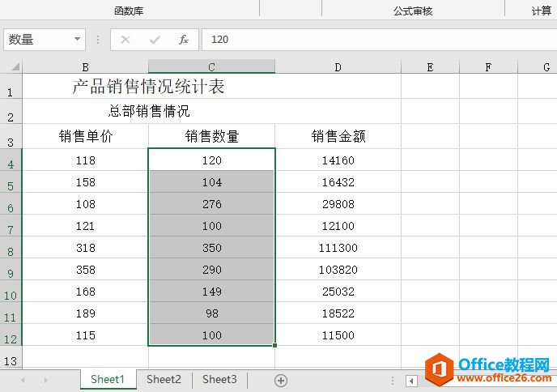Click quantity cell with value 104
The height and width of the screenshot is (392, 557).
[212, 181]
